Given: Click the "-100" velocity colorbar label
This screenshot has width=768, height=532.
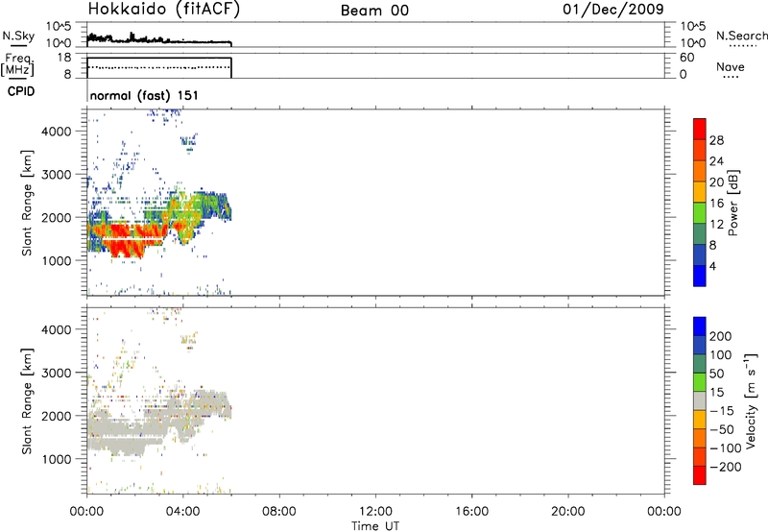Looking at the screenshot, I should pyautogui.click(x=726, y=448).
